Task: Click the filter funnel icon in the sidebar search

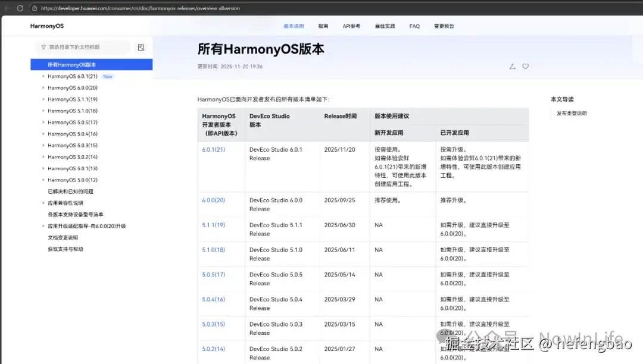Action: coord(43,47)
